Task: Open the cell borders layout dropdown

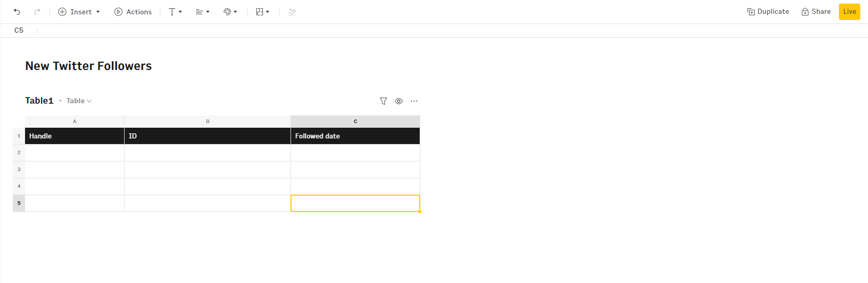Action: (x=262, y=12)
